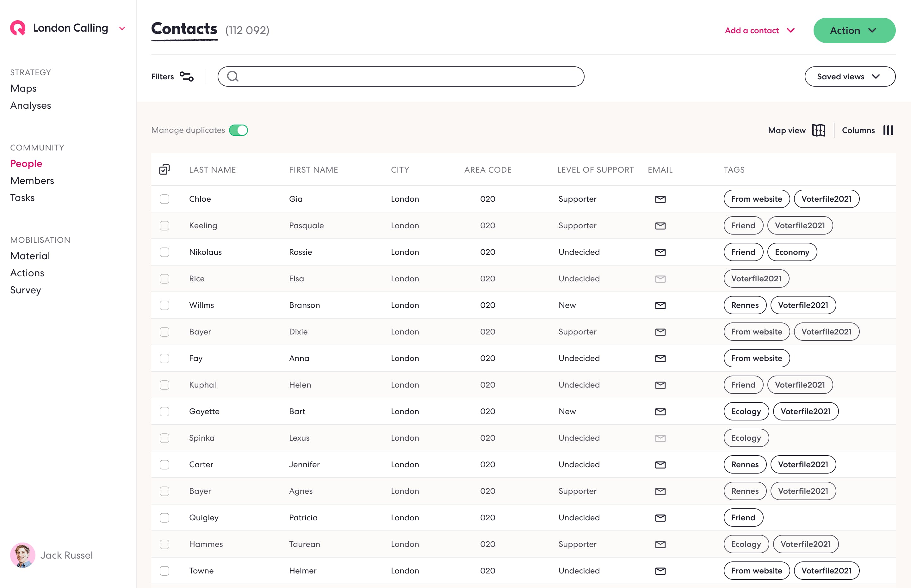911x588 pixels.
Task: Click email envelope icon for Chloe
Action: (x=660, y=199)
